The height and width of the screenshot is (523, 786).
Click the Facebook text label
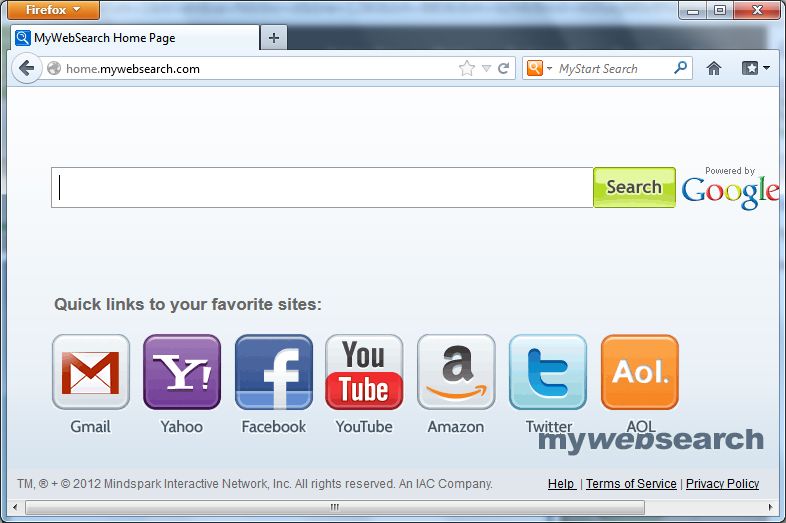click(274, 427)
